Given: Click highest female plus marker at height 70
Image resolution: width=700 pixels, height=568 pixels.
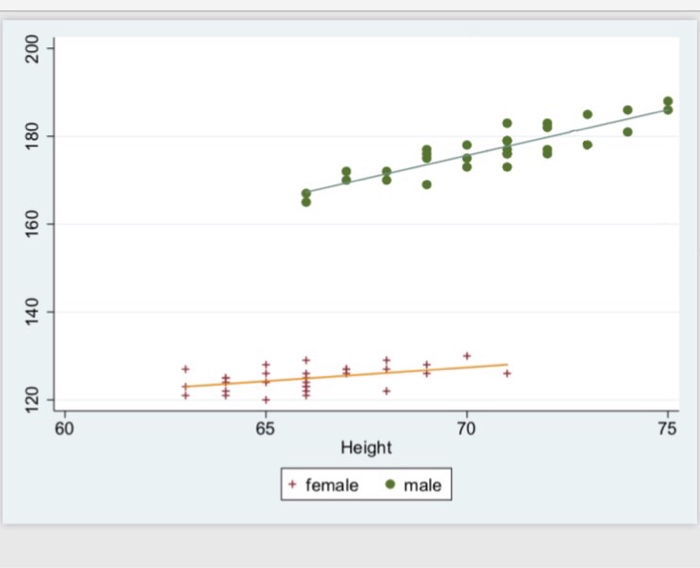Looking at the screenshot, I should 467,356.
